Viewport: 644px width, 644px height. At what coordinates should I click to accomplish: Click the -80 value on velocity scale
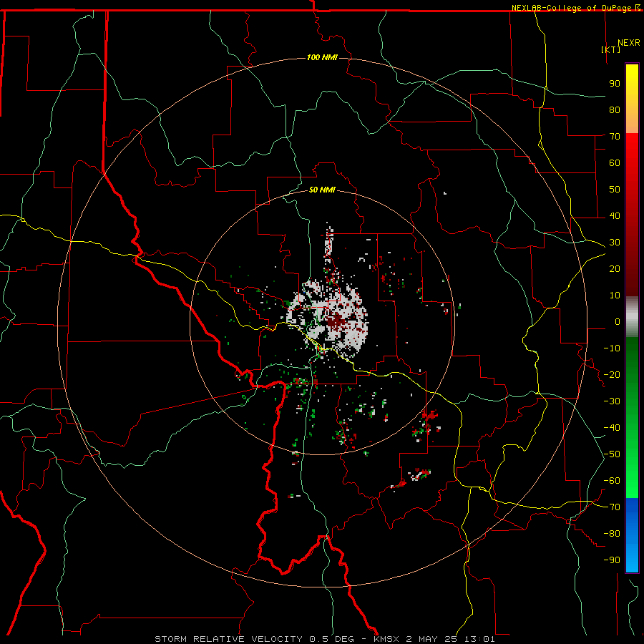(x=612, y=534)
